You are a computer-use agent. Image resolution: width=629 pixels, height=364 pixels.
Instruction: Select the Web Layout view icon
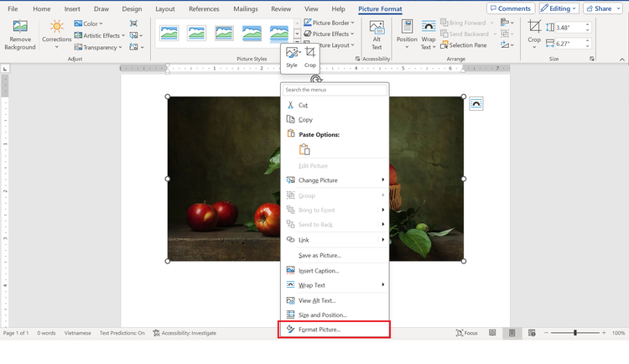[x=532, y=333]
